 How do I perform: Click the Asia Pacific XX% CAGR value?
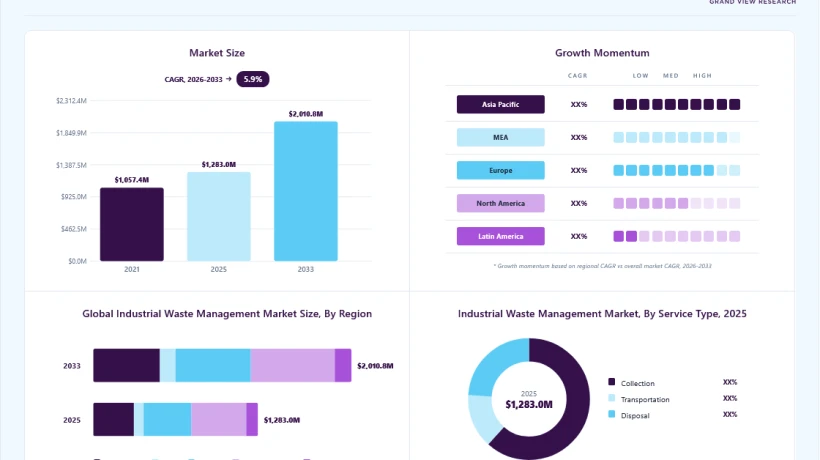pos(579,105)
